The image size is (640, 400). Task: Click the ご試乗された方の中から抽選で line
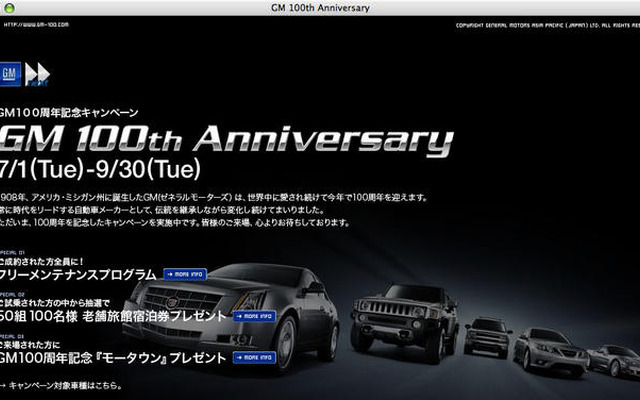(x=55, y=303)
